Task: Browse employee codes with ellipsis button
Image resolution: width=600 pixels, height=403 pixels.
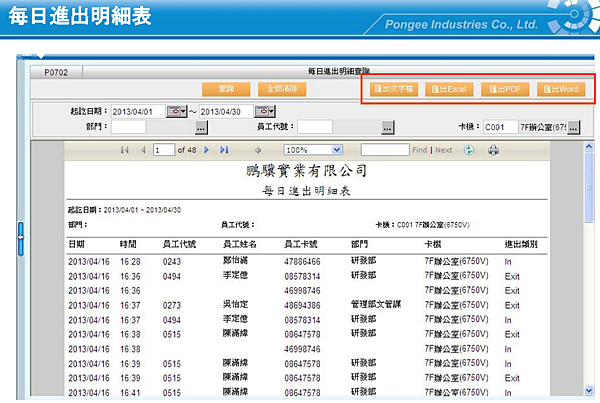Action: (388, 127)
